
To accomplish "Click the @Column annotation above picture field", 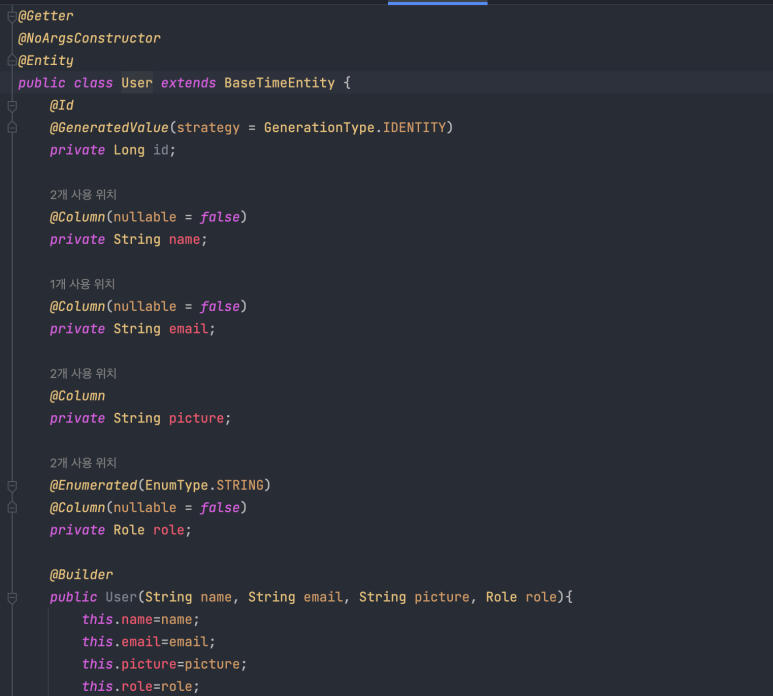I will 77,396.
